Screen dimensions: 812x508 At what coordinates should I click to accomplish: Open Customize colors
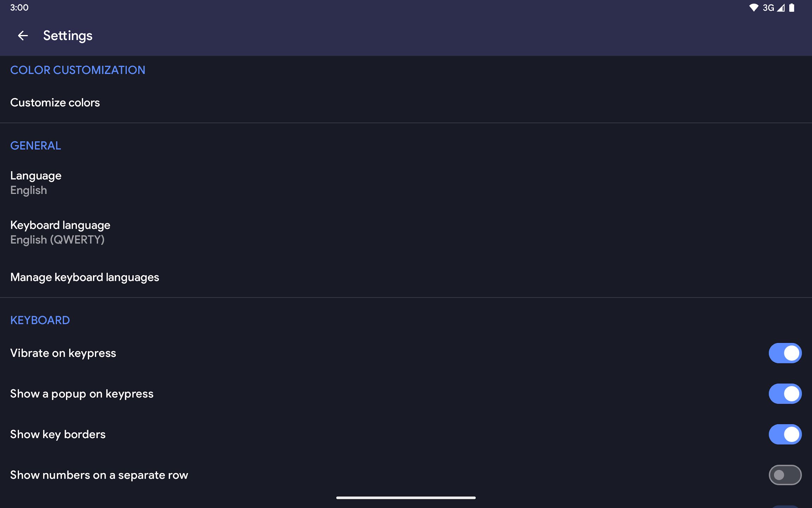tap(55, 103)
